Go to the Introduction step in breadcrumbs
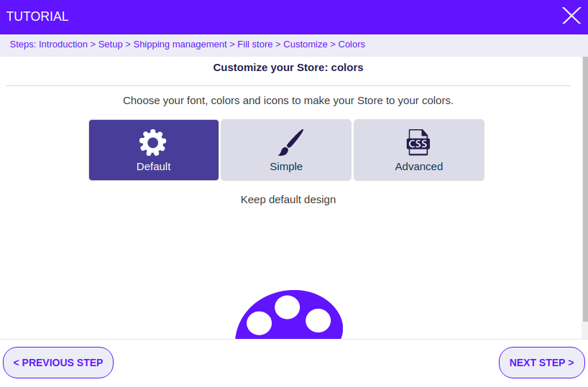Viewport: 588px width, 387px height. coord(63,45)
